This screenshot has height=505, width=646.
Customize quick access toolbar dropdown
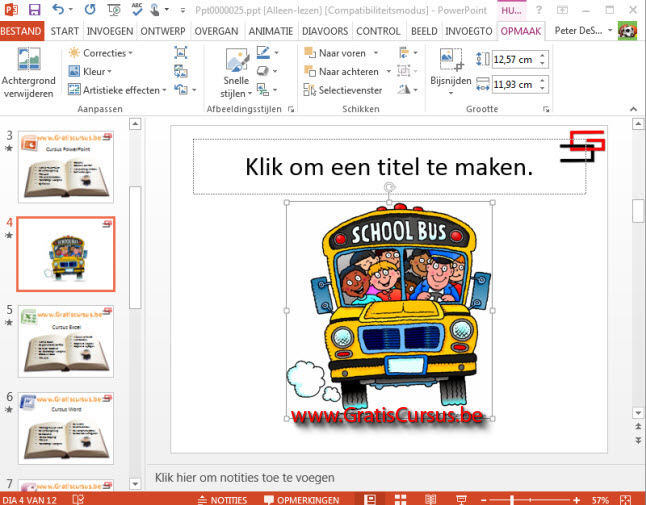(183, 10)
